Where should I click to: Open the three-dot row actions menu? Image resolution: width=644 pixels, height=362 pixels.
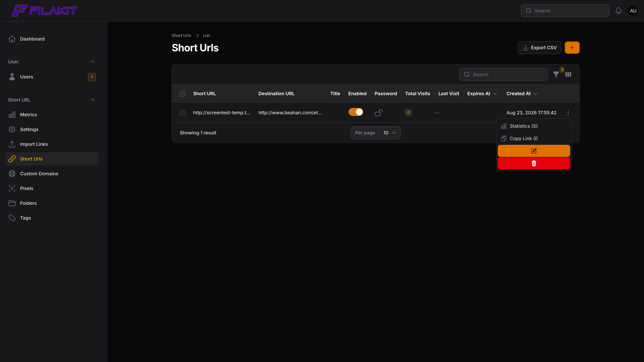568,113
